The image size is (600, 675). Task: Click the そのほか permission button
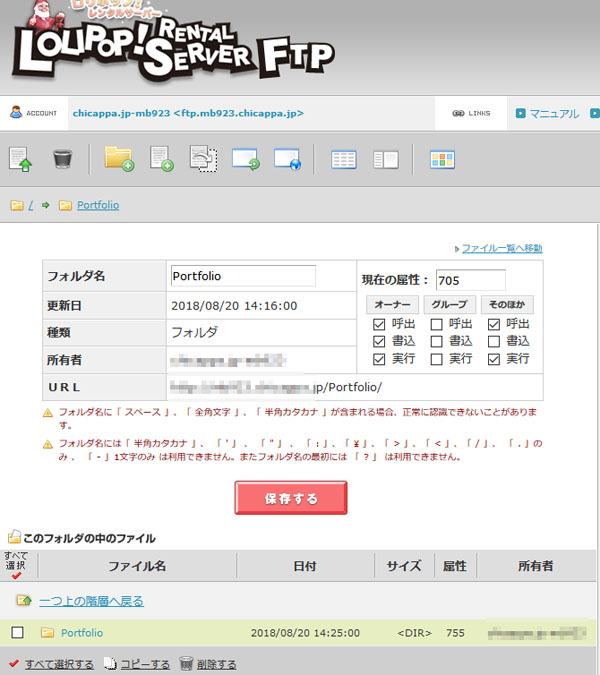(x=507, y=304)
